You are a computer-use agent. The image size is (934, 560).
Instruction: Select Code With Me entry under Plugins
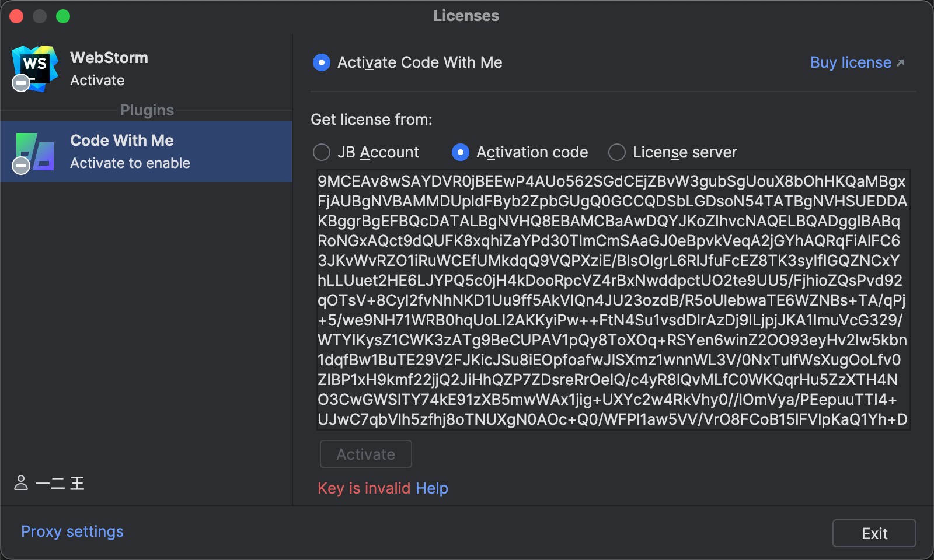click(x=146, y=152)
